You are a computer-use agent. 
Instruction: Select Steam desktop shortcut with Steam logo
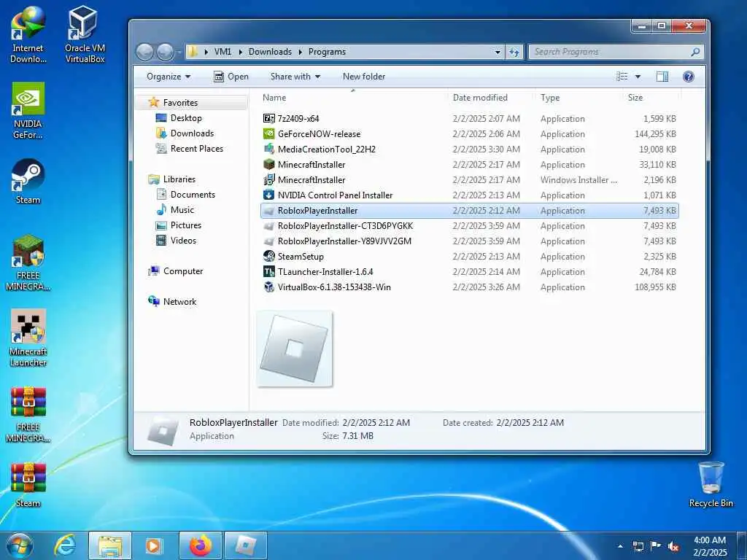[x=28, y=181]
